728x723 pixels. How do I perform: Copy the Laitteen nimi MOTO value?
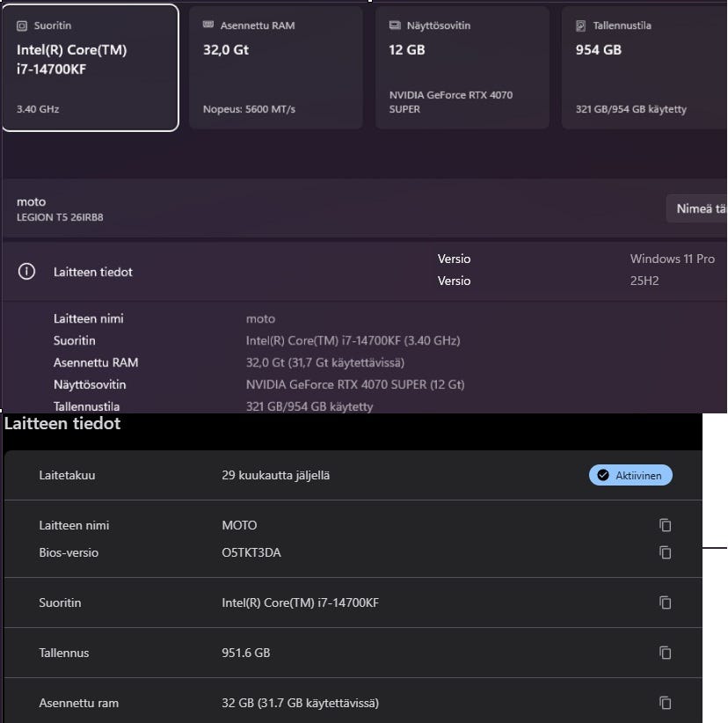pyautogui.click(x=666, y=525)
